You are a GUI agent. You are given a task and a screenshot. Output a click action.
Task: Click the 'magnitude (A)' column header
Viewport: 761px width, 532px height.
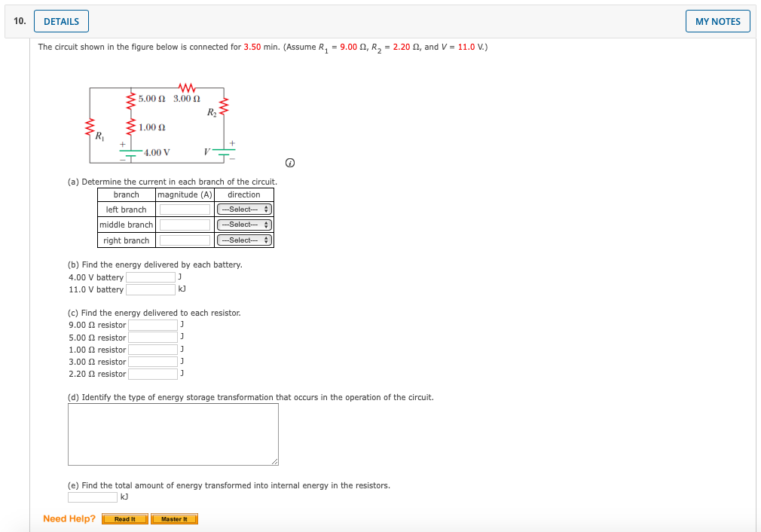[x=185, y=194]
